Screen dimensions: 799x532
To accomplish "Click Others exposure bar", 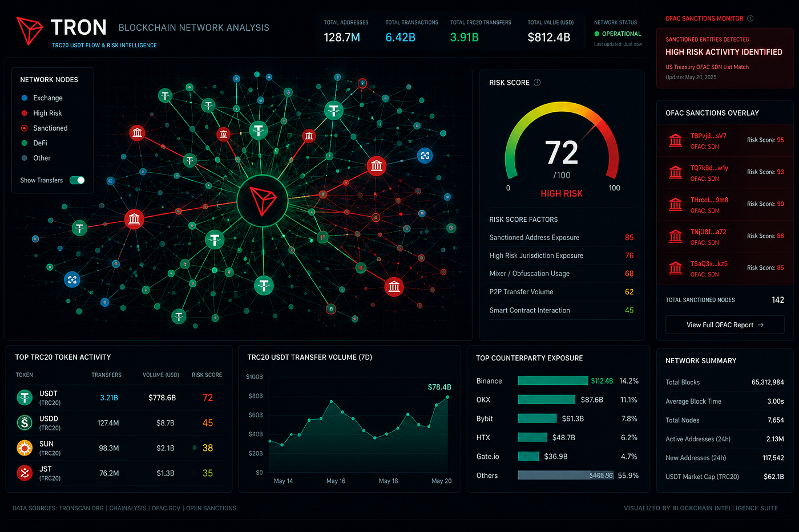I will (566, 475).
